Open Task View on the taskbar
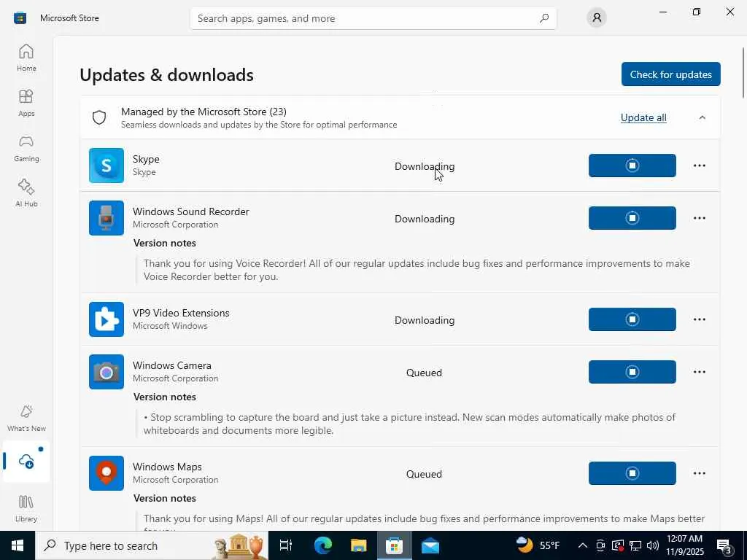This screenshot has height=560, width=747. click(x=286, y=545)
